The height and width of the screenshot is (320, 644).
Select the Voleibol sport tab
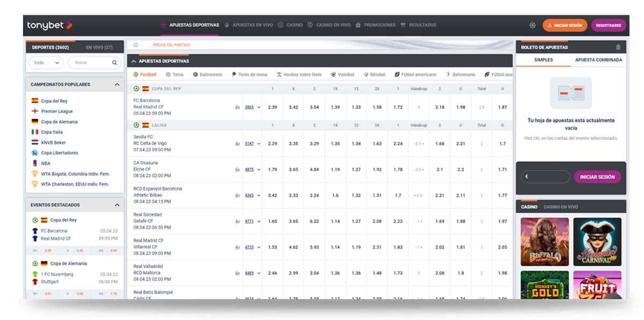342,75
